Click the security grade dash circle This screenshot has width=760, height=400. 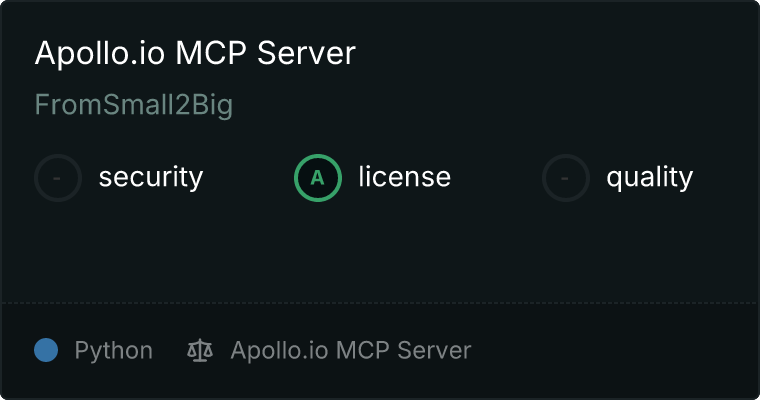(x=58, y=178)
